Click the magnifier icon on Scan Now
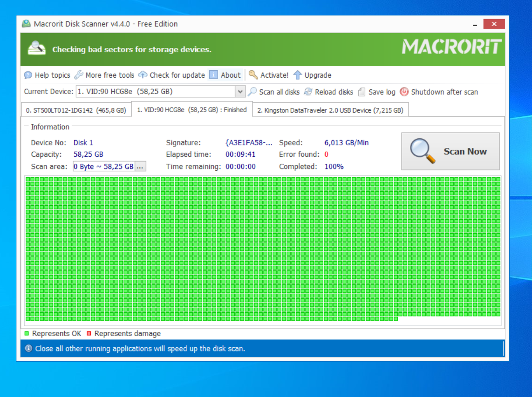This screenshot has width=532, height=397. click(x=422, y=151)
